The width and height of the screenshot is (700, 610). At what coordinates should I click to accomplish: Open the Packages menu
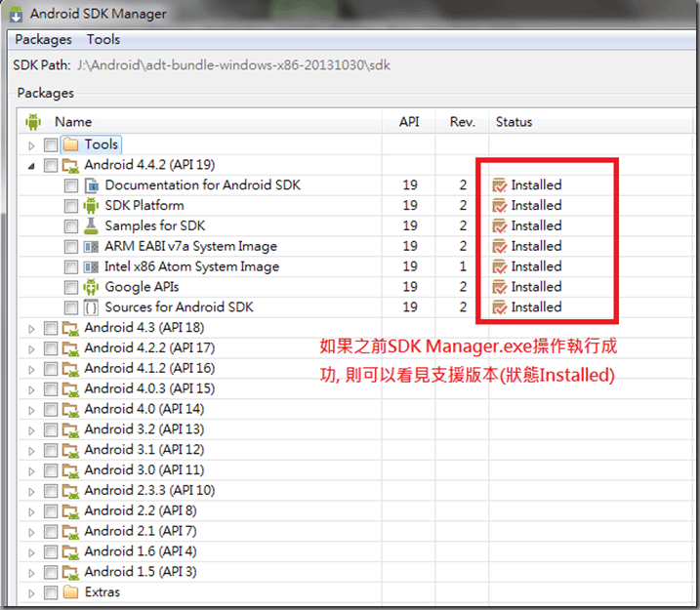43,40
